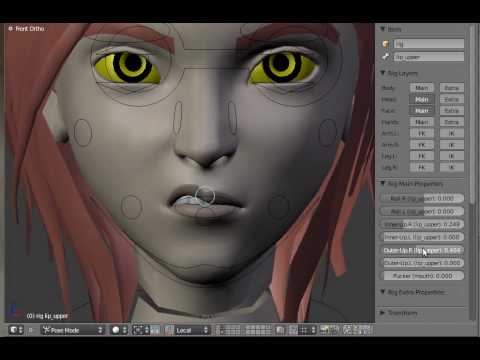Screen dimensions: 480x360
Task: Toggle the Arm.L FK layer
Action: 422,133
